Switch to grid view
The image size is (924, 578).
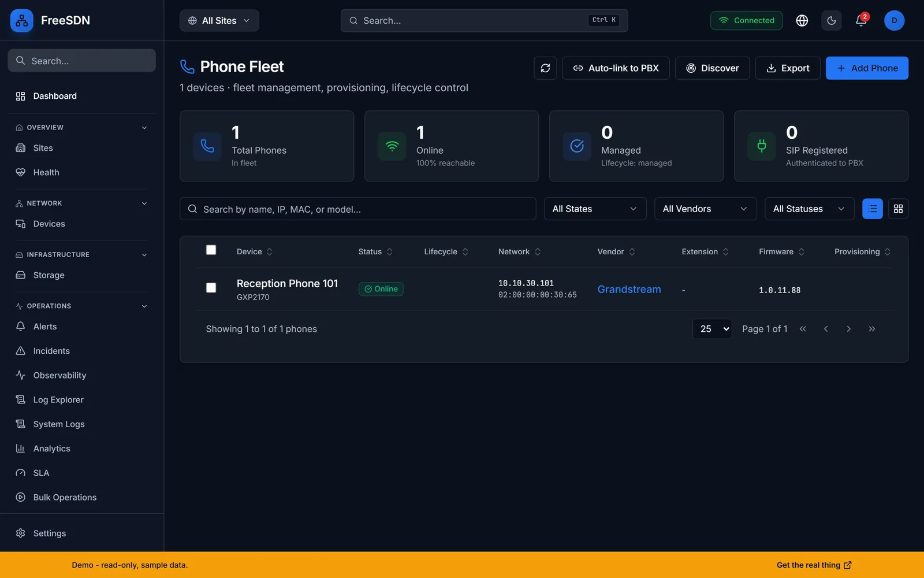point(898,209)
